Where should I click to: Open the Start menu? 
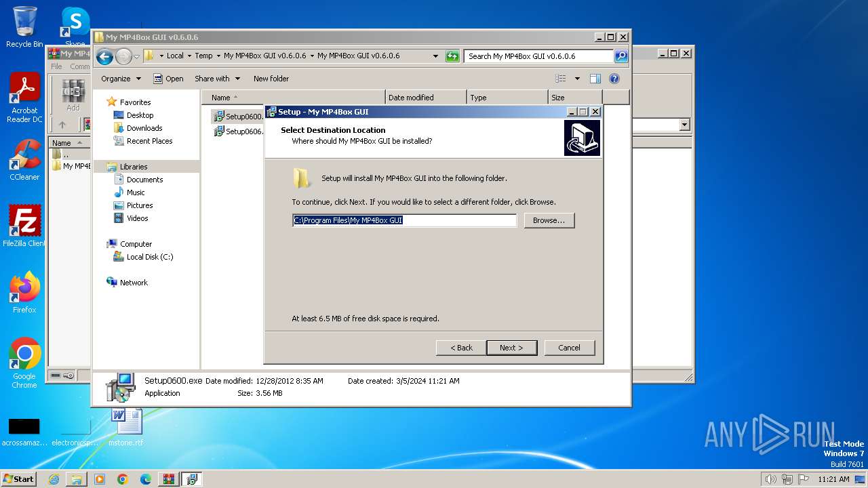(19, 479)
